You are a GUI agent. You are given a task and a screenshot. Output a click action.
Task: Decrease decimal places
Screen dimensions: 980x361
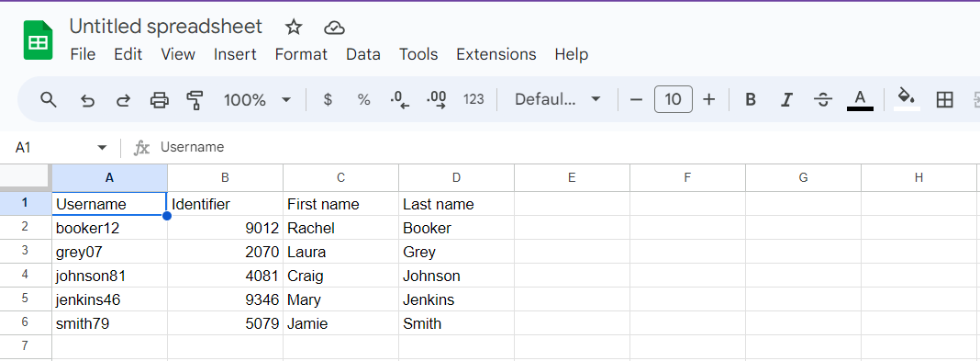click(400, 99)
